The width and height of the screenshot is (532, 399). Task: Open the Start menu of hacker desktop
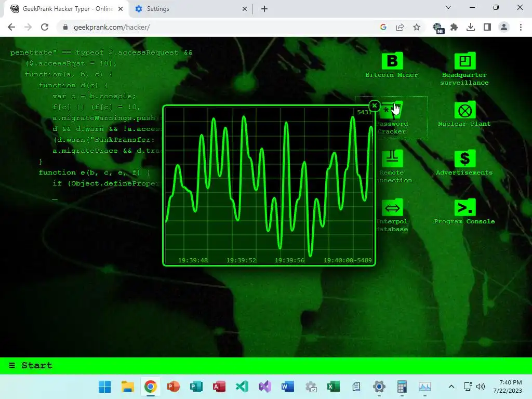click(x=31, y=365)
